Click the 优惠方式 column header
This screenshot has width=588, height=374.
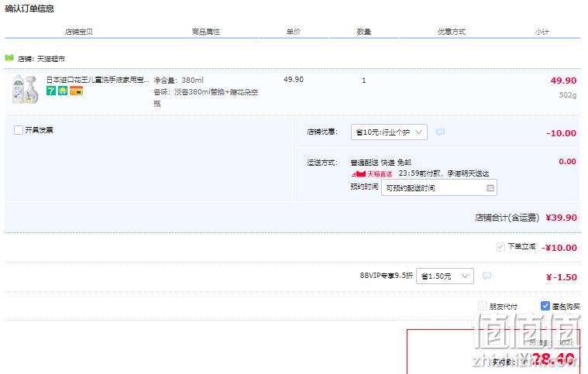point(452,32)
